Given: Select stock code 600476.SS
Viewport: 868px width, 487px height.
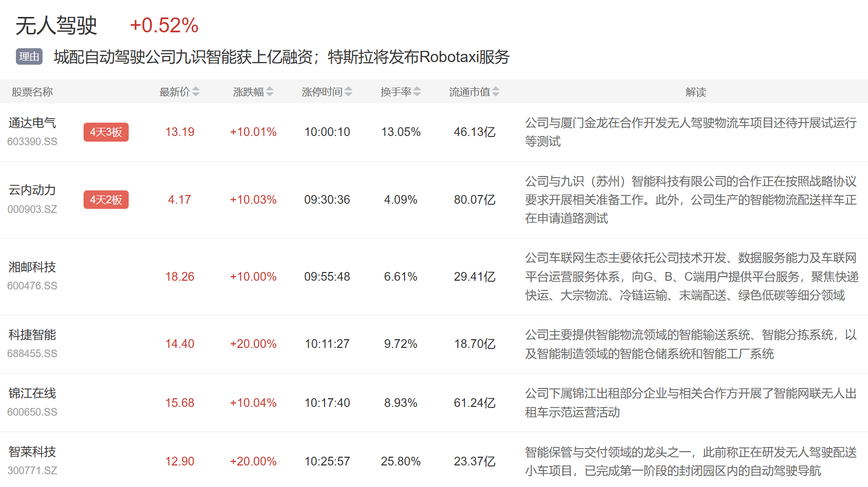Looking at the screenshot, I should pos(32,286).
